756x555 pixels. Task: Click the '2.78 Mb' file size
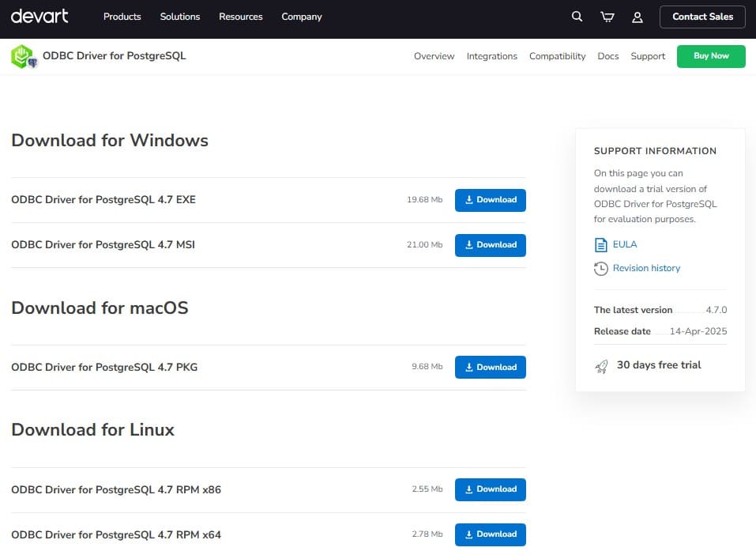[427, 534]
